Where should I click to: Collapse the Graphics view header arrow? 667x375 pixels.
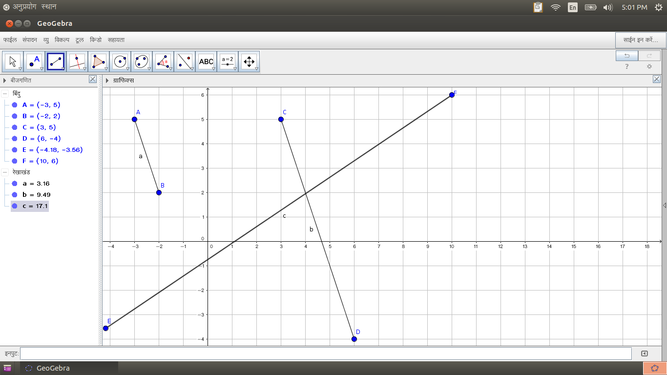[107, 80]
